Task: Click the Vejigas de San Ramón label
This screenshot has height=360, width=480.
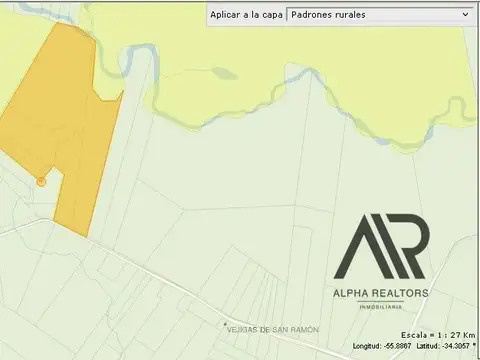Action: pos(272,330)
